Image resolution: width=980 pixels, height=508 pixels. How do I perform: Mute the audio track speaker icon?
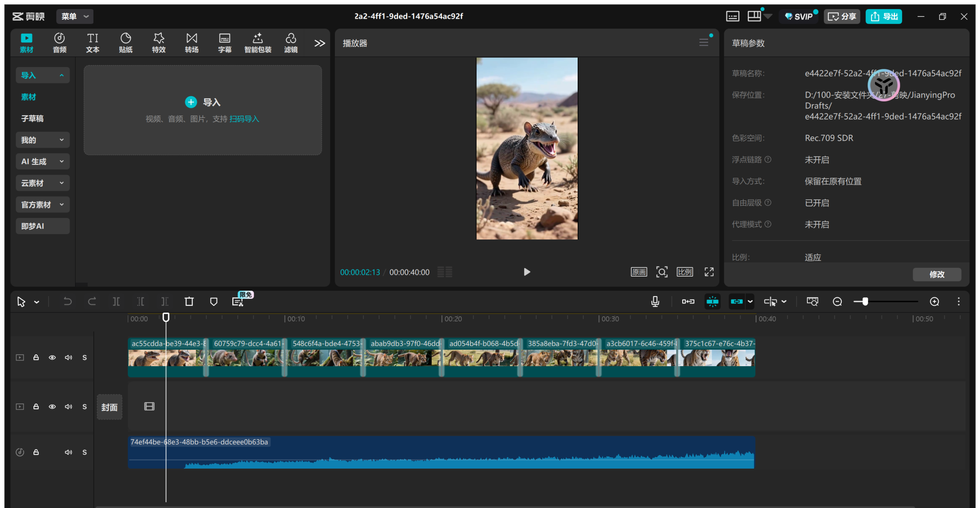(x=69, y=452)
